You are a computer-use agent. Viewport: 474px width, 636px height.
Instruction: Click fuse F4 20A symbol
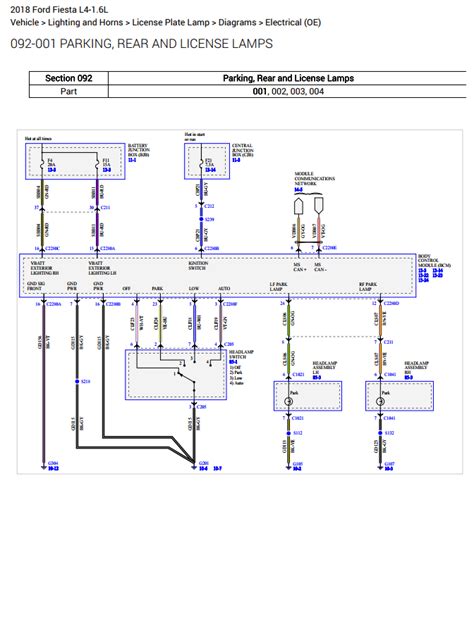[42, 165]
